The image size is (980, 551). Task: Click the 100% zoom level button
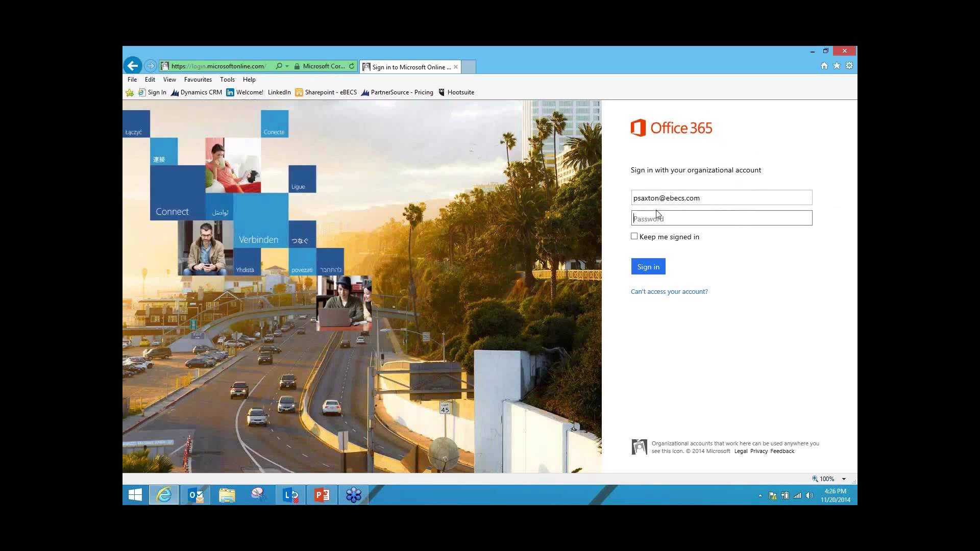[x=823, y=479]
